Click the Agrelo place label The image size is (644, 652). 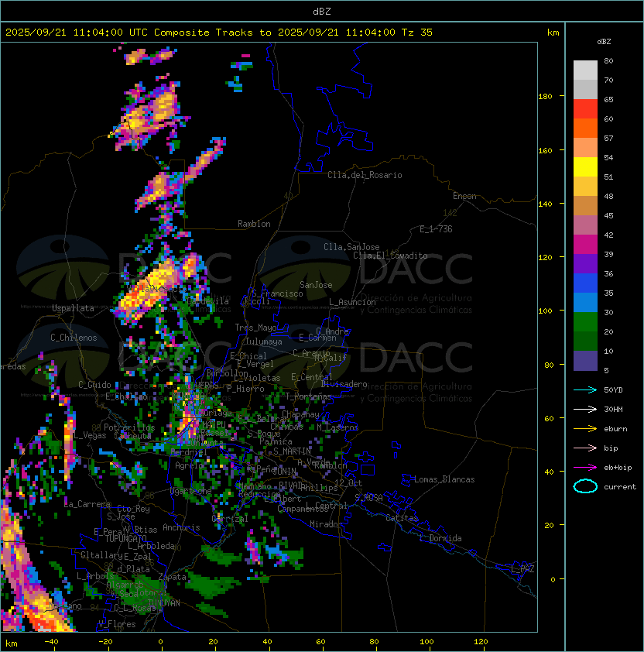189,465
